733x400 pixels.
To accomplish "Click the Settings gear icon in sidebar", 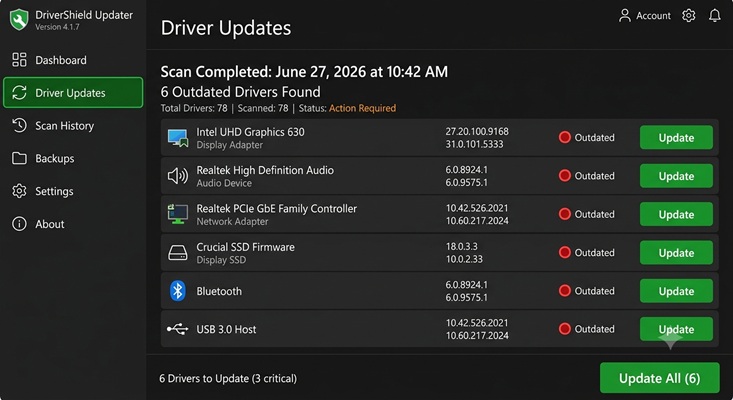I will point(19,191).
